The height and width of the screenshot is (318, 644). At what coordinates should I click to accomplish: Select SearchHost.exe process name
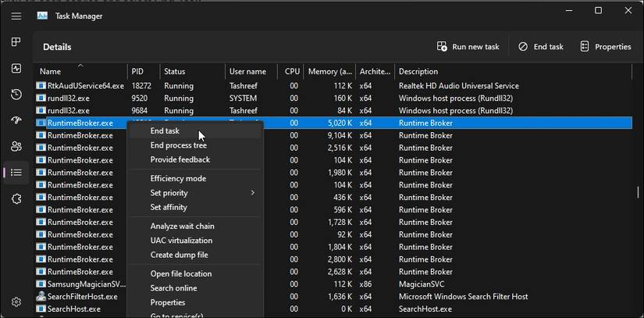75,309
